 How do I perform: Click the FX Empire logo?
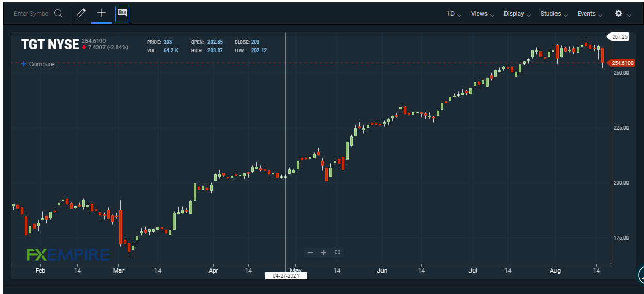[67, 255]
